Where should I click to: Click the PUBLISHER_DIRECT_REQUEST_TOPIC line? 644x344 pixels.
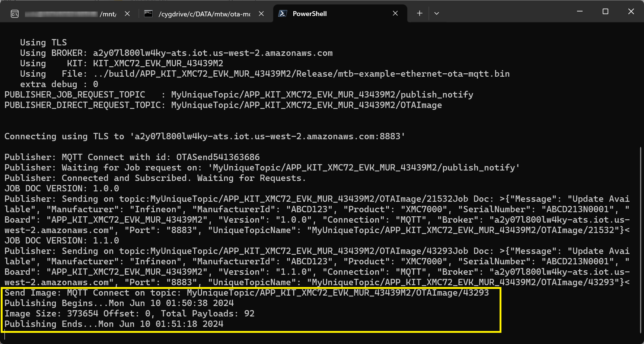point(223,105)
